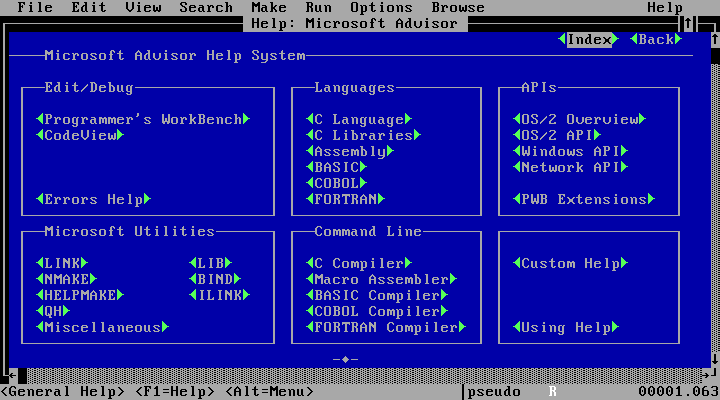
Task: Open the Windows API link
Action: click(570, 151)
